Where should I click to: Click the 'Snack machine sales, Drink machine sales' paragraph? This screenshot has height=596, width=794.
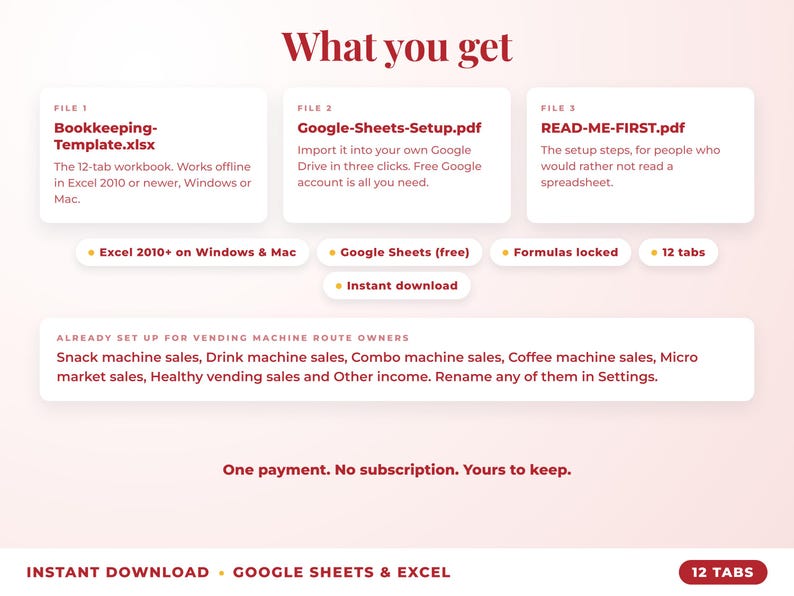tap(377, 367)
